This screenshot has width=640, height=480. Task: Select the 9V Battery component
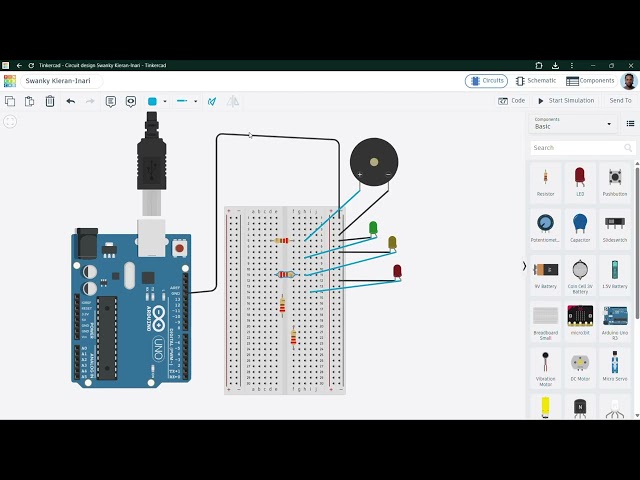[546, 275]
